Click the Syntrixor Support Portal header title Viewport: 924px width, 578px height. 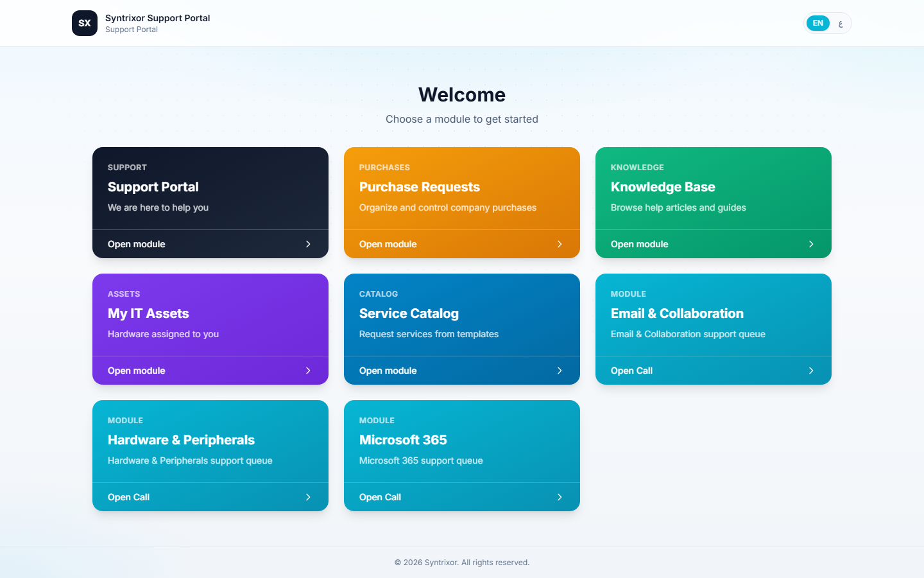point(158,18)
